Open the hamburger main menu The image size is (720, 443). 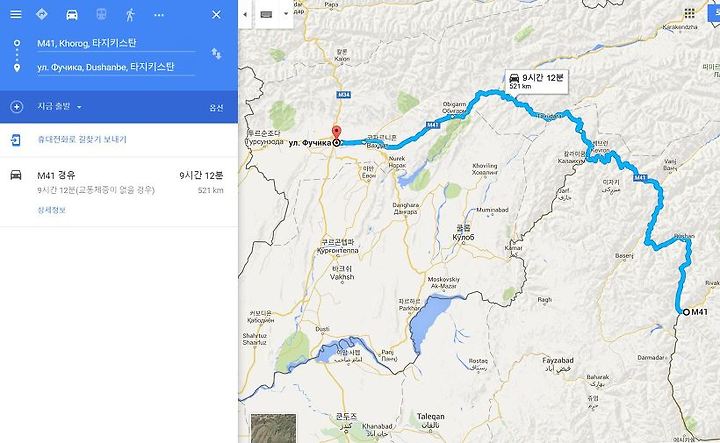(16, 14)
